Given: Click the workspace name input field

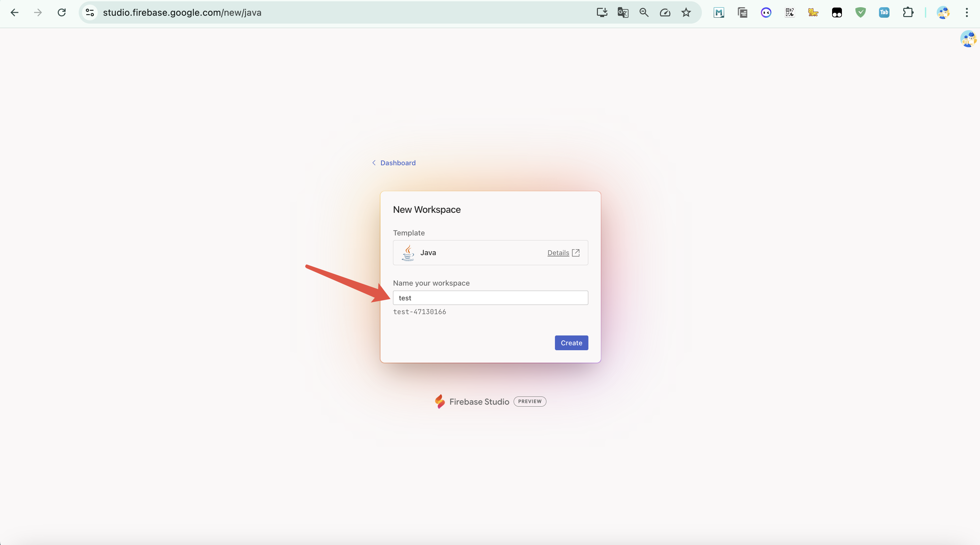Looking at the screenshot, I should click(x=490, y=298).
